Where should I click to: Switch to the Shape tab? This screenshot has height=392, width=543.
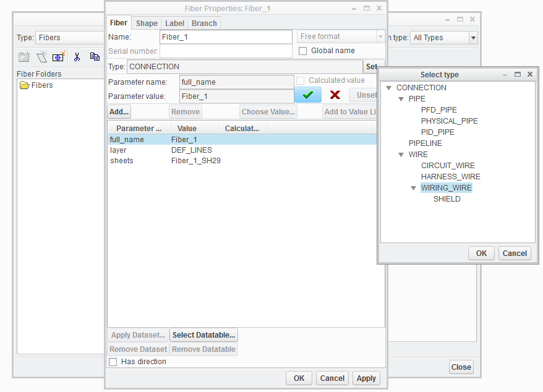[146, 22]
